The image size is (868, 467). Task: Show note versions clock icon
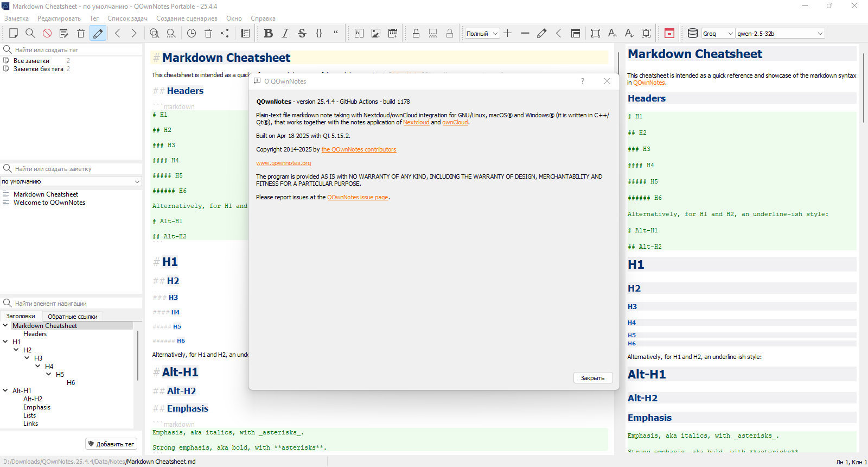[192, 33]
